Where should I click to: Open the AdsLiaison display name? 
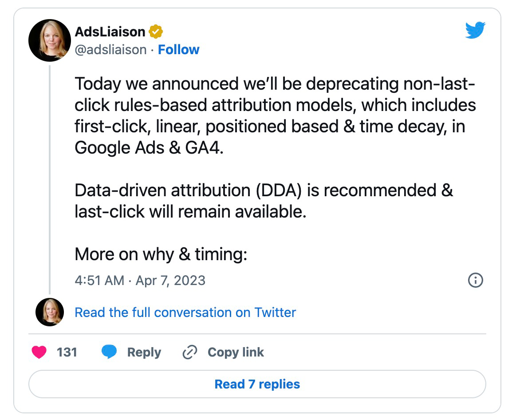click(110, 32)
